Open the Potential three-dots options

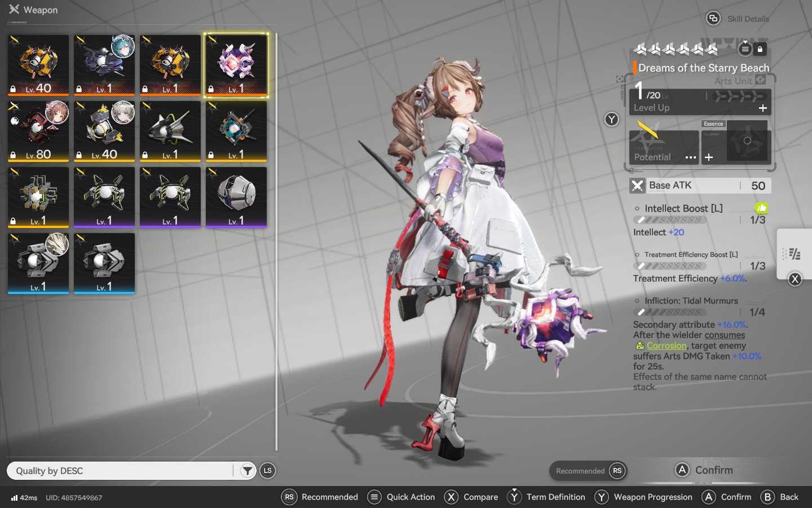691,157
